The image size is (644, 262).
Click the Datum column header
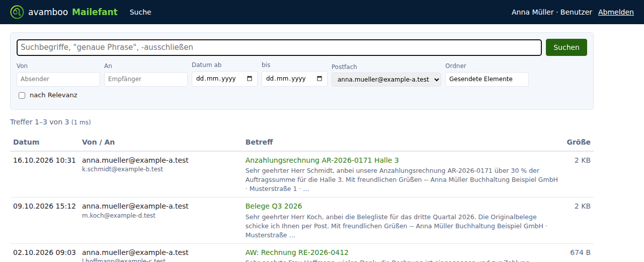click(x=26, y=142)
